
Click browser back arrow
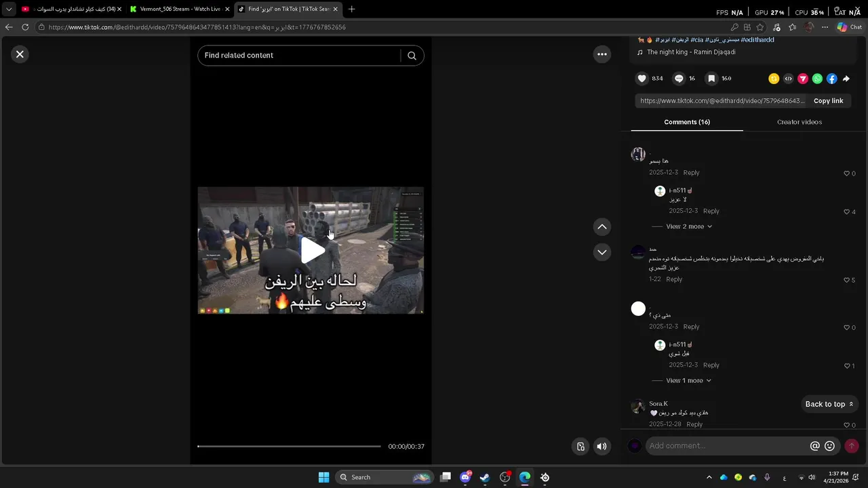pyautogui.click(x=9, y=27)
